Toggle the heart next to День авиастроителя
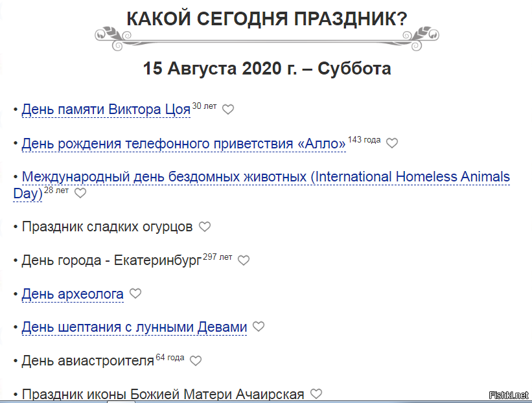Image resolution: width=532 pixels, height=403 pixels. click(x=196, y=360)
